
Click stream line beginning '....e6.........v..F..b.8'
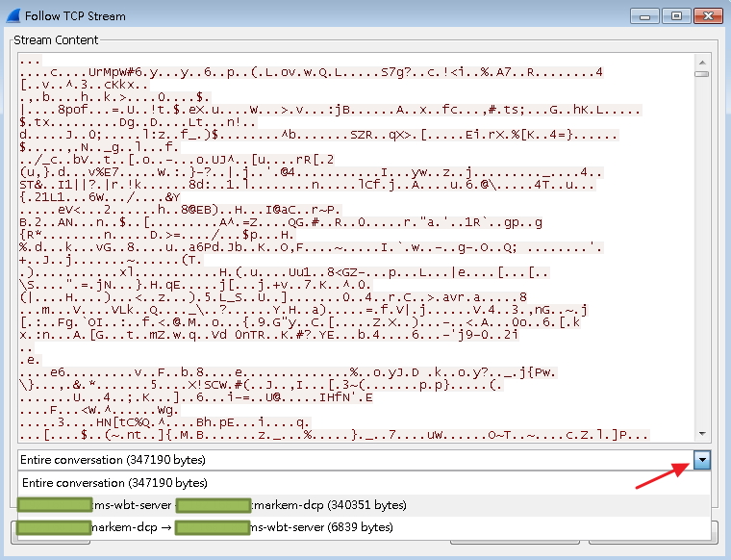pyautogui.click(x=289, y=372)
